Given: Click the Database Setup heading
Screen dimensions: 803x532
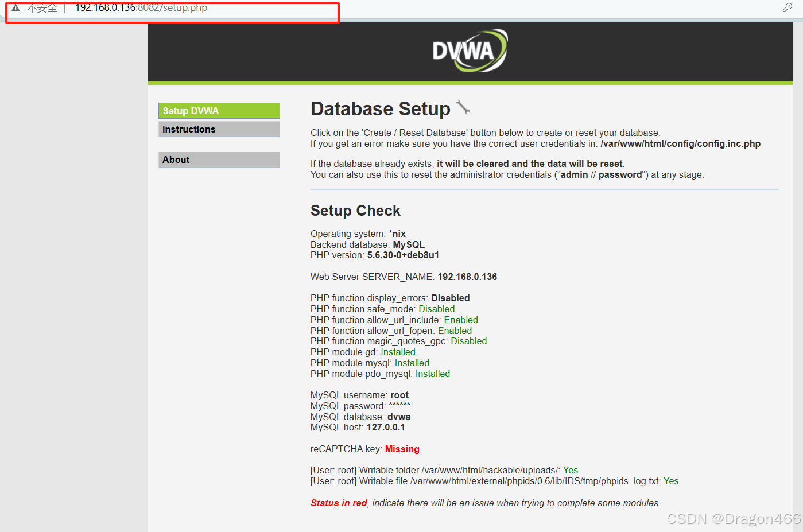Looking at the screenshot, I should coord(381,109).
